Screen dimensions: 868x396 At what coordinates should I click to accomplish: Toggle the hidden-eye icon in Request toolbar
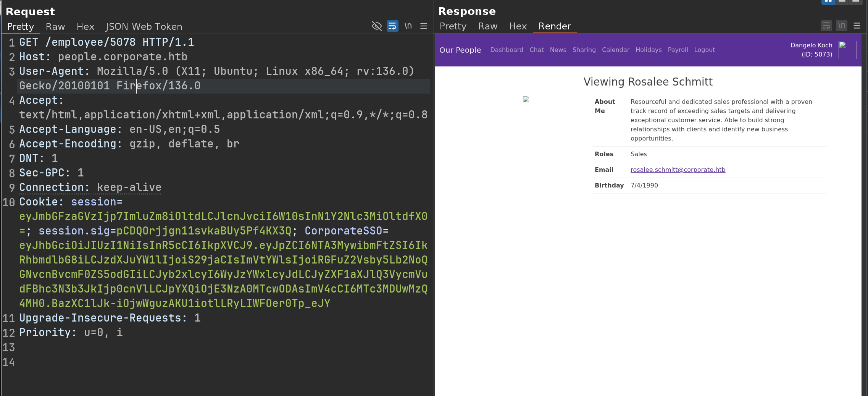(377, 26)
